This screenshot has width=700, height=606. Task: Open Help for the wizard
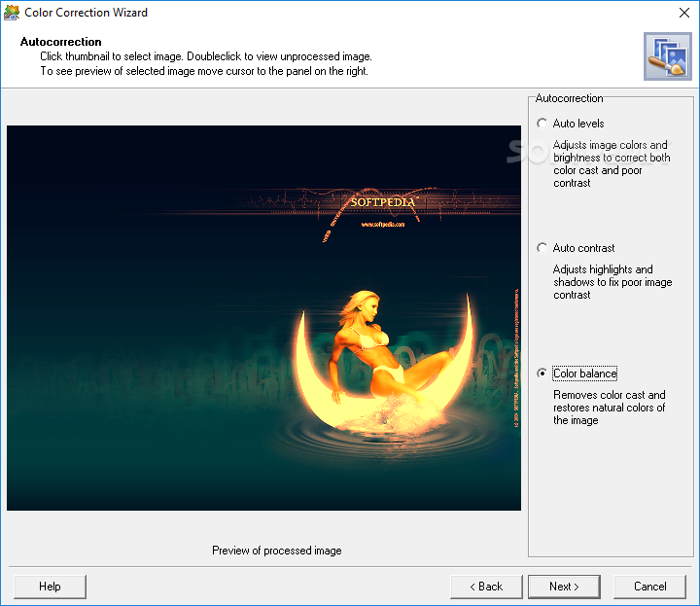[50, 587]
